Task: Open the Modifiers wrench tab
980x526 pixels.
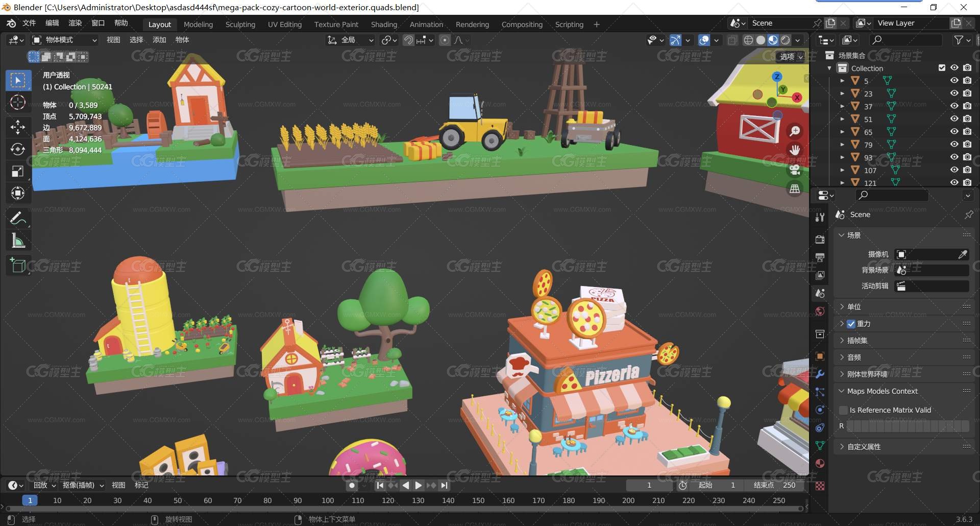Action: tap(820, 374)
